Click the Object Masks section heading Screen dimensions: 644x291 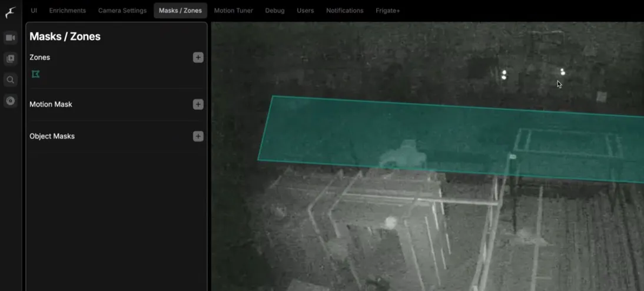coord(52,136)
